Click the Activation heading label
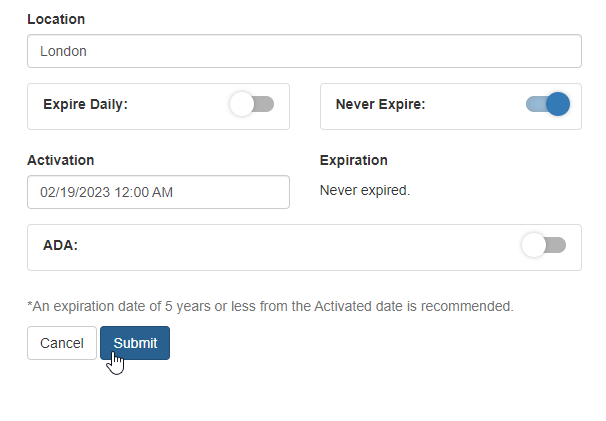The image size is (606, 421). [x=61, y=160]
